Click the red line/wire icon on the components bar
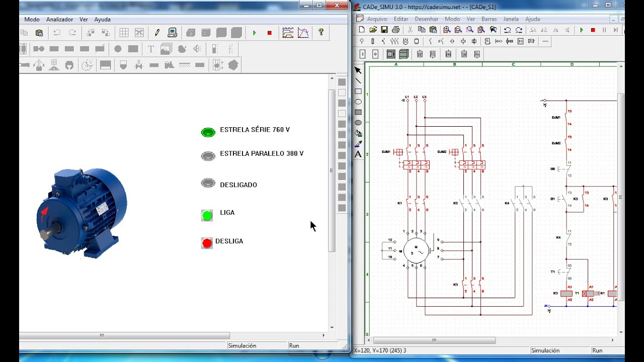This screenshot has width=644, height=362. coord(545,42)
